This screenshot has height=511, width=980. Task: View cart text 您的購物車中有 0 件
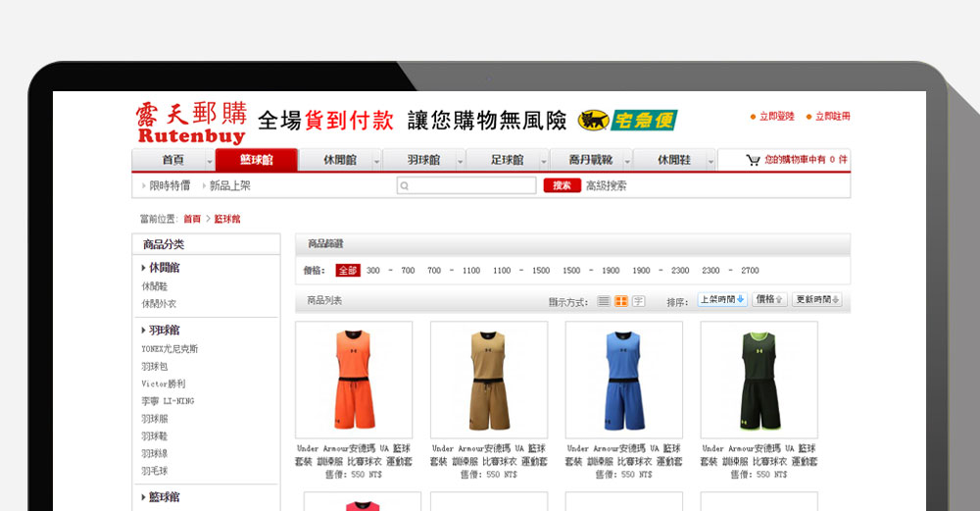pyautogui.click(x=807, y=160)
